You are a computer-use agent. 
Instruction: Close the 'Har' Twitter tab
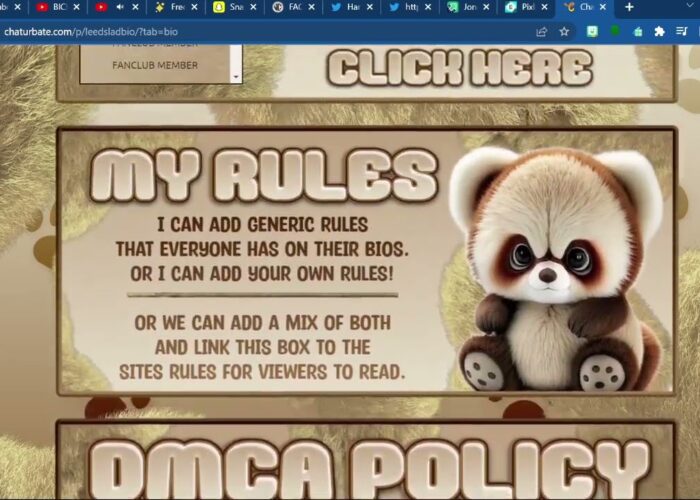pos(370,7)
